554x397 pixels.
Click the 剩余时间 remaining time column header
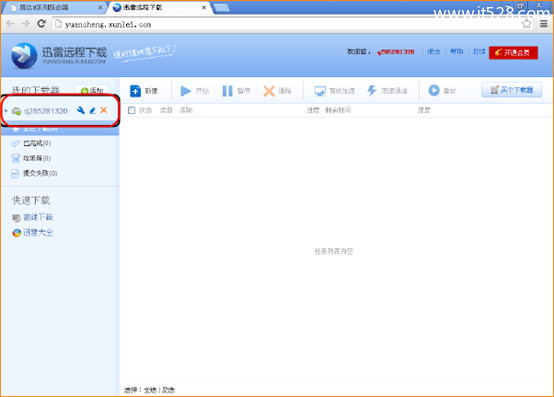click(x=338, y=110)
